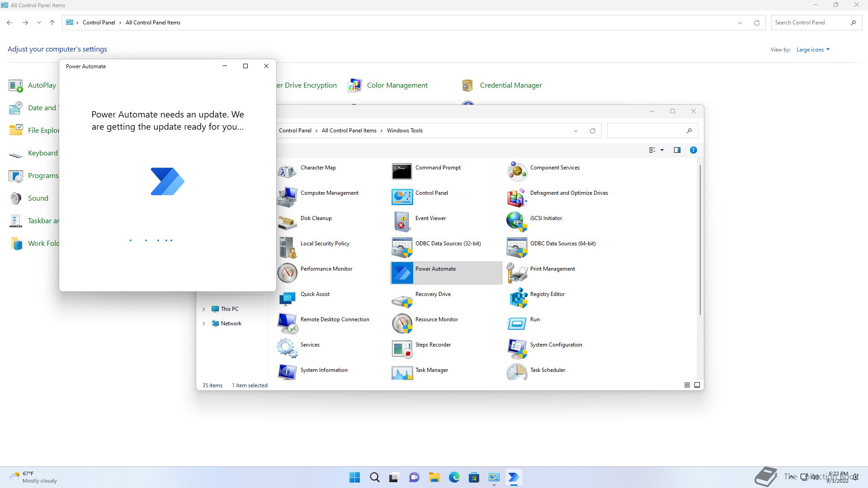
Task: Open Character Map in Windows Tools
Action: point(287,172)
